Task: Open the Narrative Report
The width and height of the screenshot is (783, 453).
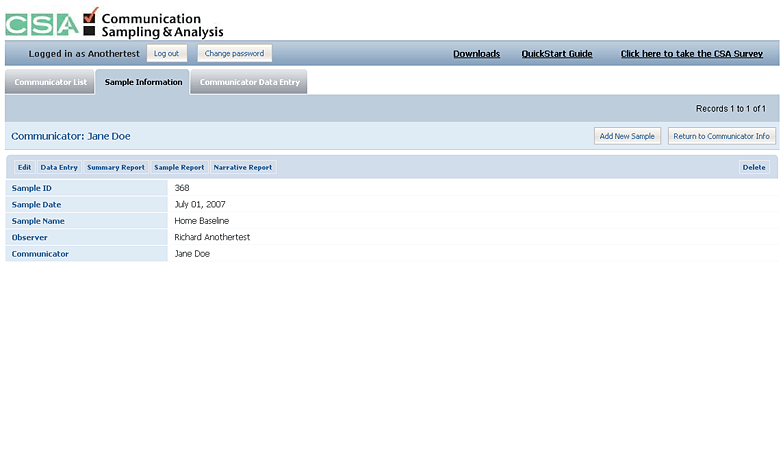Action: click(243, 168)
